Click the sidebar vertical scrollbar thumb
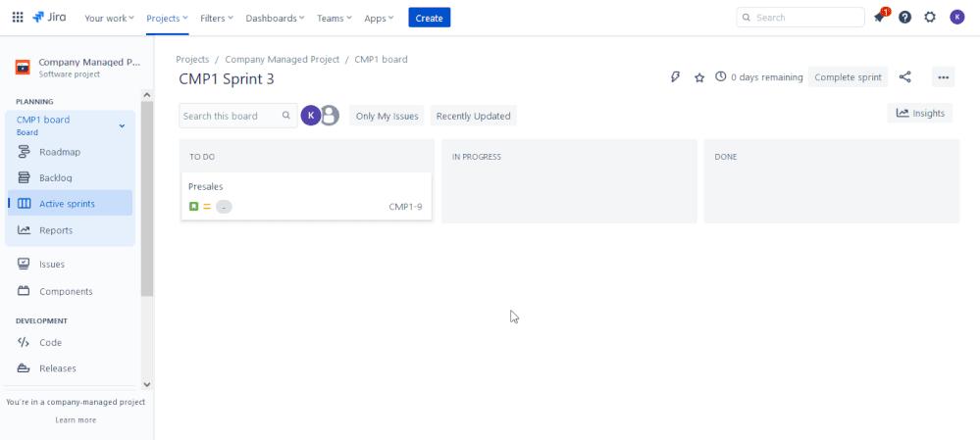This screenshot has height=440, width=980. pyautogui.click(x=147, y=199)
